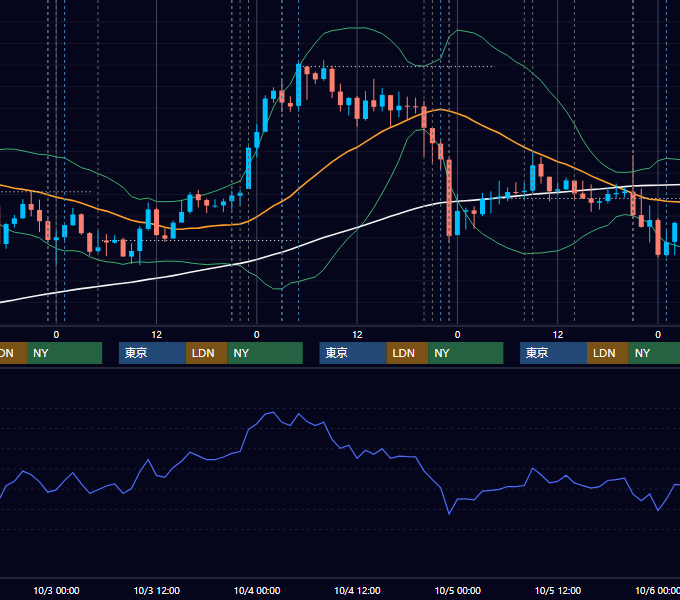The width and height of the screenshot is (680, 600).
Task: Select NY session block spanning 10/4 00:00
Action: point(265,353)
